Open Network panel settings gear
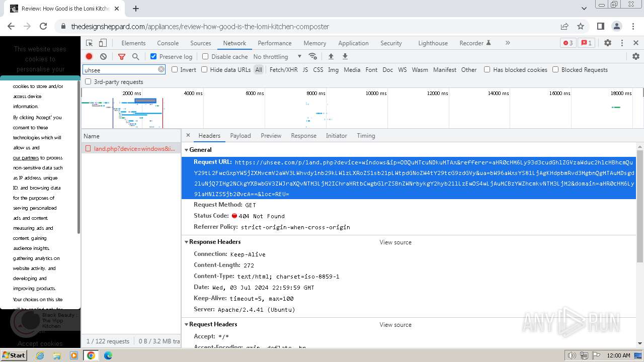This screenshot has height=362, width=644. [x=636, y=56]
